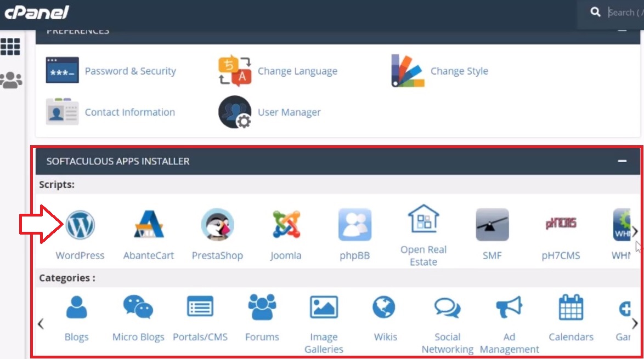Show next scripts with right arrow
This screenshot has width=644, height=359.
[635, 231]
